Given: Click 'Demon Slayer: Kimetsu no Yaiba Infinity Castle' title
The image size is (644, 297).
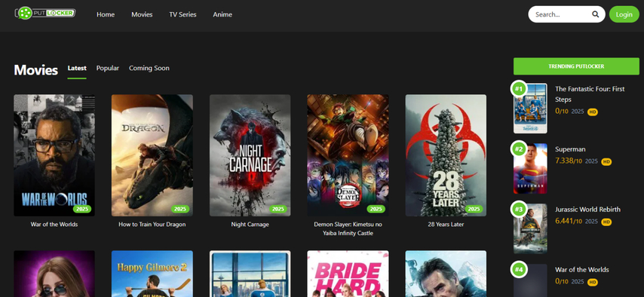Looking at the screenshot, I should point(348,229).
